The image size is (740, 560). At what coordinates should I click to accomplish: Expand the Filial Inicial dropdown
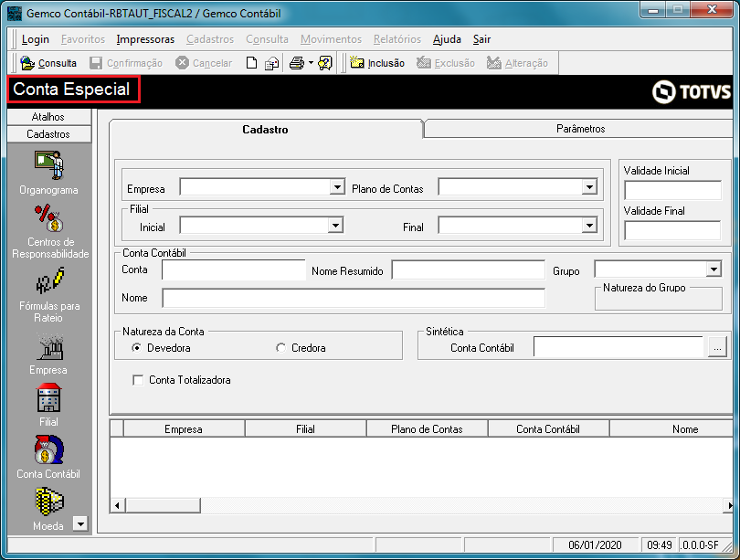(335, 226)
